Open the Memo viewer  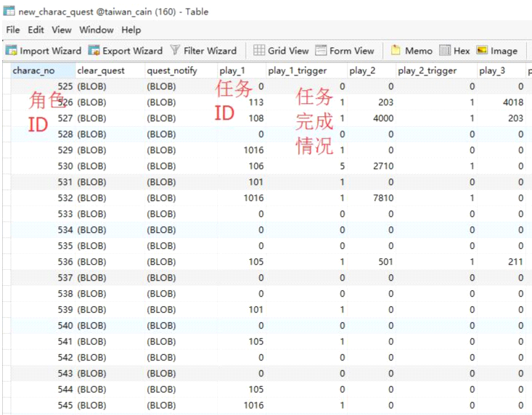pyautogui.click(x=412, y=51)
